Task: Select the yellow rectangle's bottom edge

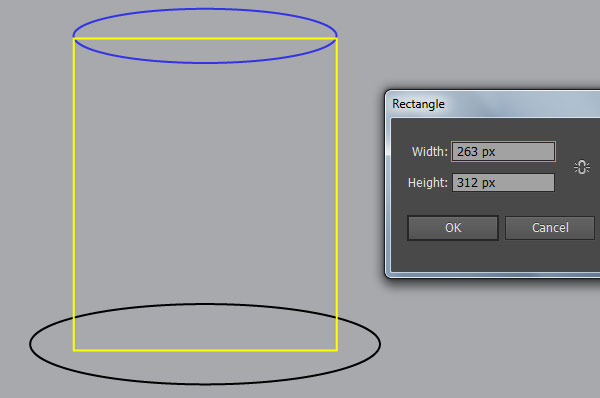Action: click(205, 350)
